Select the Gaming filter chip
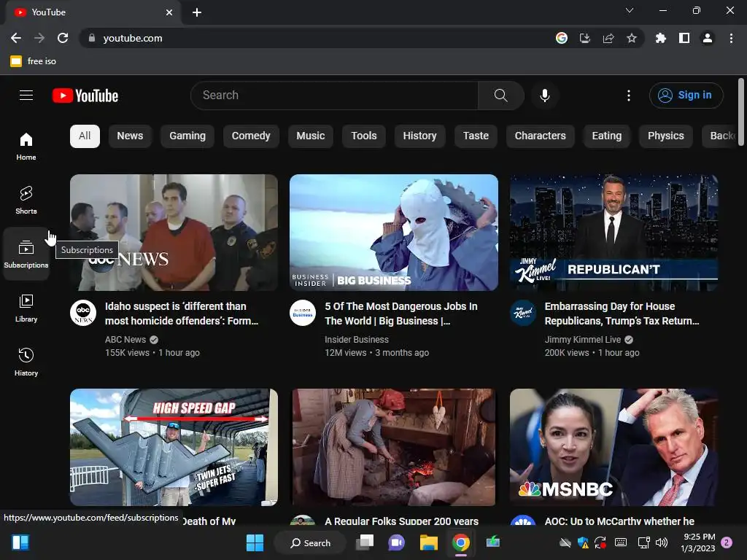The width and height of the screenshot is (747, 560). click(187, 136)
